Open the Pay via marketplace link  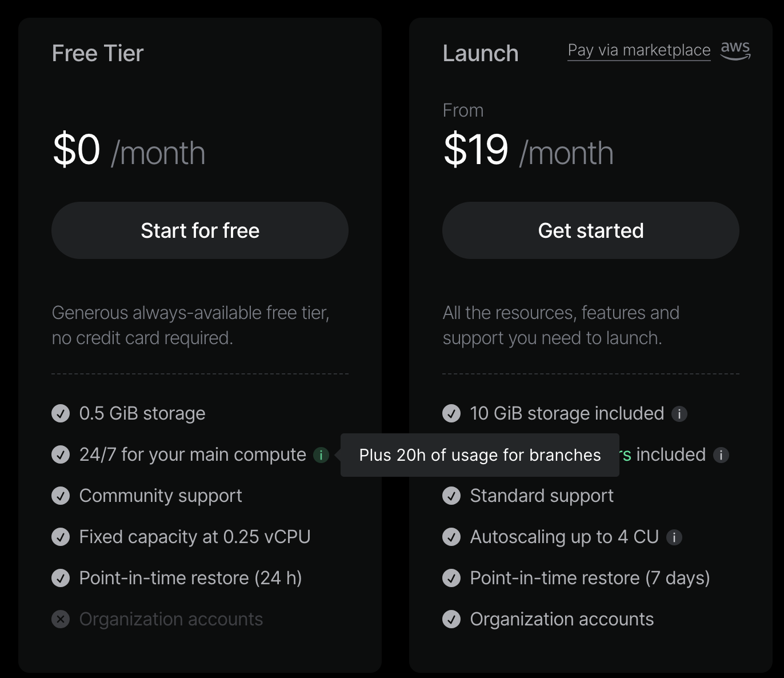coord(639,50)
